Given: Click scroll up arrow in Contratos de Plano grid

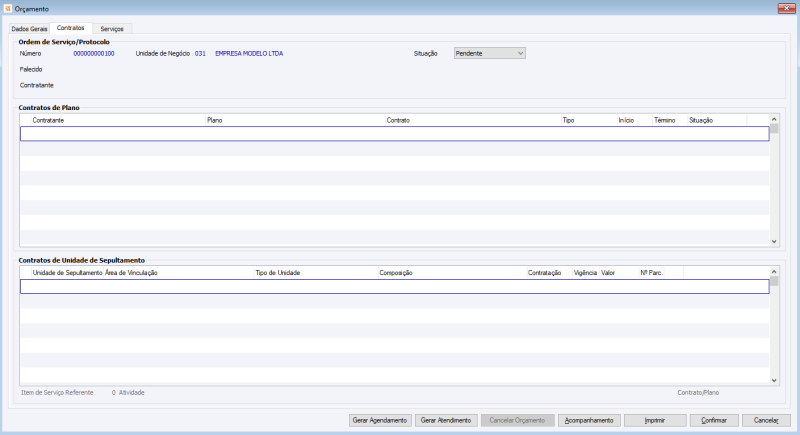Looking at the screenshot, I should [774, 119].
